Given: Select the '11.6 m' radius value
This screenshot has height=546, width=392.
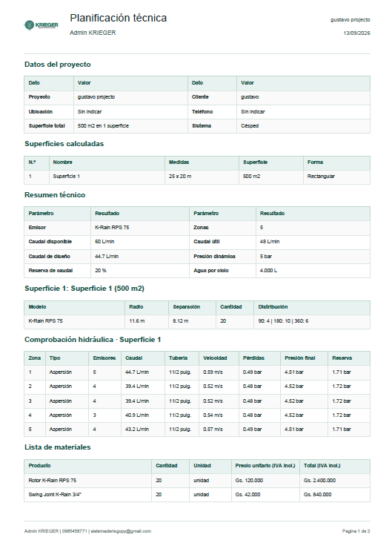Looking at the screenshot, I should (136, 320).
